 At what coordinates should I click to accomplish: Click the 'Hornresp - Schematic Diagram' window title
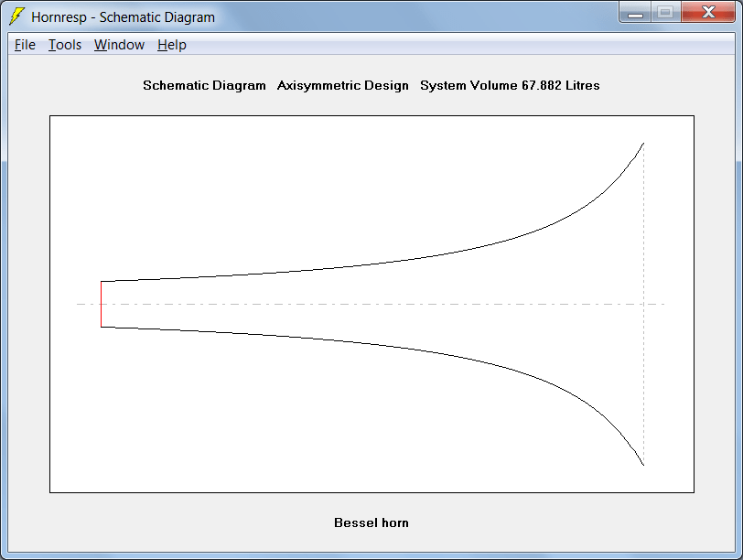(x=123, y=17)
